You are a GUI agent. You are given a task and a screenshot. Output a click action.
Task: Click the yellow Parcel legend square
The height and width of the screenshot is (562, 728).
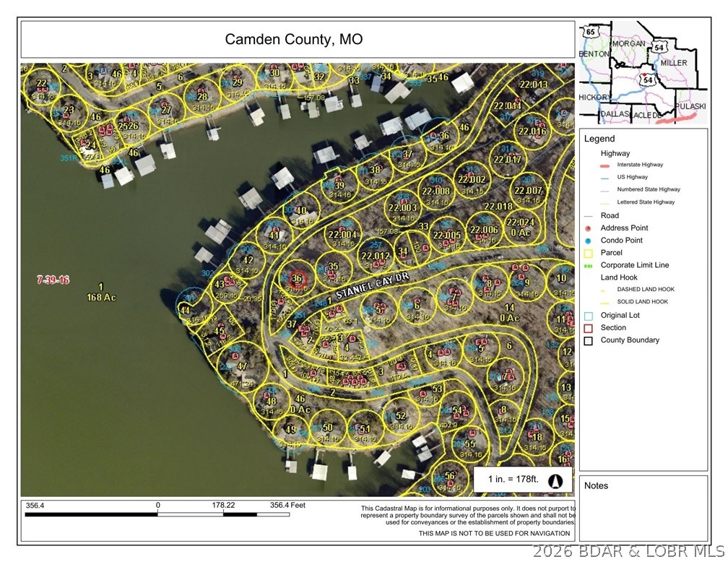589,254
